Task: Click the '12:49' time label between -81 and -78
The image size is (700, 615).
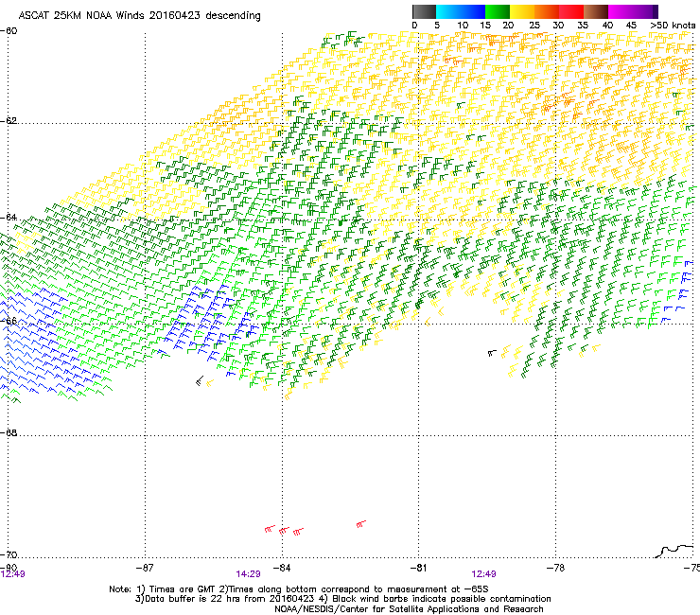Action: [483, 574]
